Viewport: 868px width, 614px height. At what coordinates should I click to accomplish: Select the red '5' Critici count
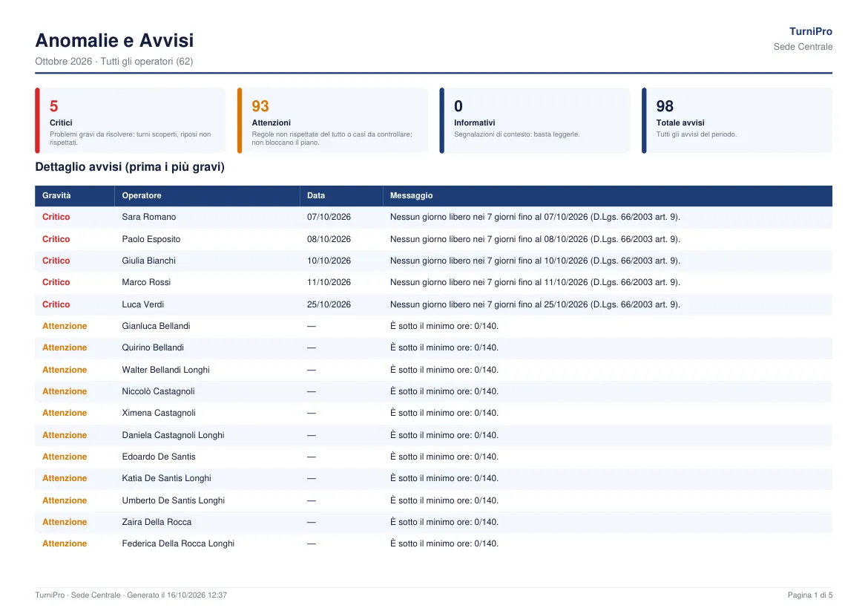53,106
